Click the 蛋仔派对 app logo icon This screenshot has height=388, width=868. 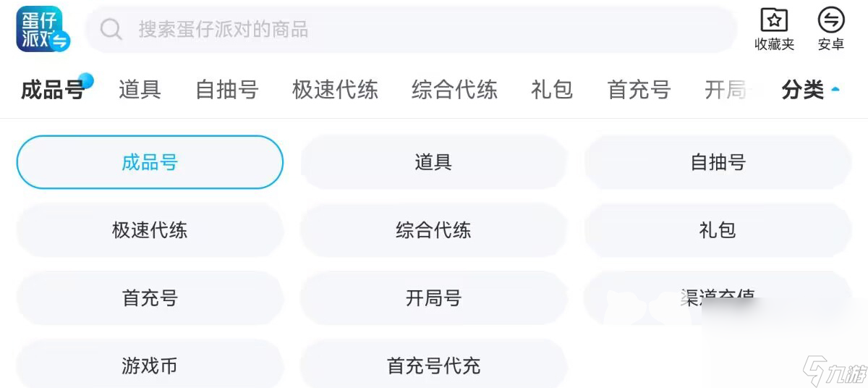[x=43, y=29]
